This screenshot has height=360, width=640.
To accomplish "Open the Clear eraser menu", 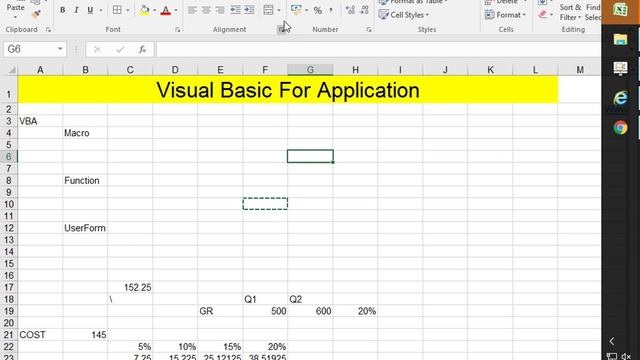I will (x=546, y=15).
